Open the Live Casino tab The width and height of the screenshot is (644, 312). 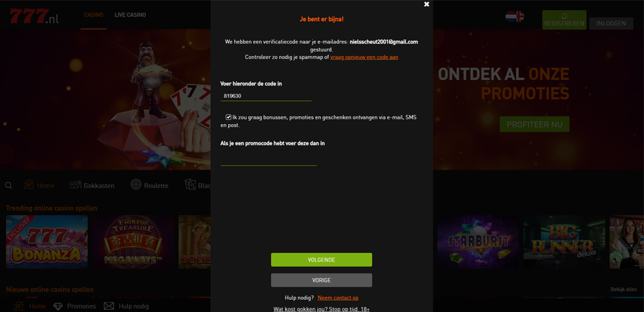coord(130,15)
